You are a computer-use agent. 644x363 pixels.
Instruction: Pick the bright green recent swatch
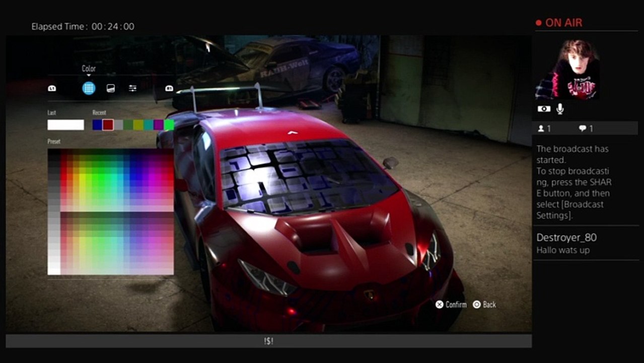(169, 125)
